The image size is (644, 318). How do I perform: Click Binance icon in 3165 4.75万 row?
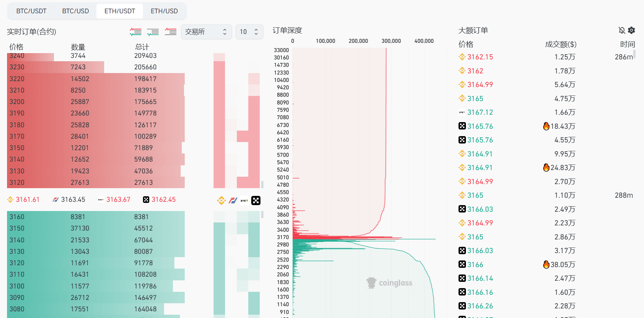coord(462,98)
